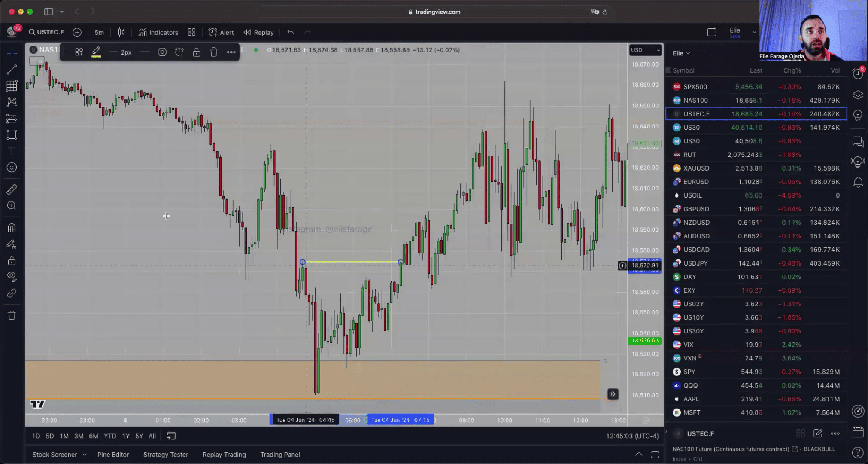Hide all drawings eye icon

[x=12, y=276]
